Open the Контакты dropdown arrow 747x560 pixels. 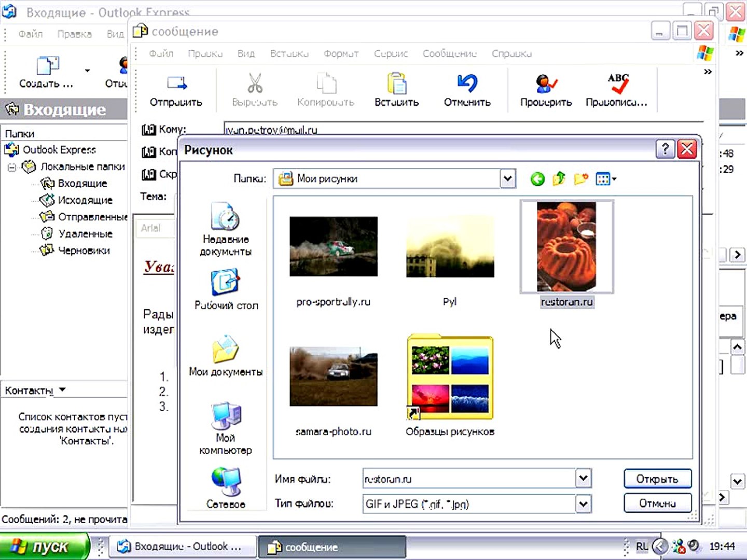(x=62, y=389)
